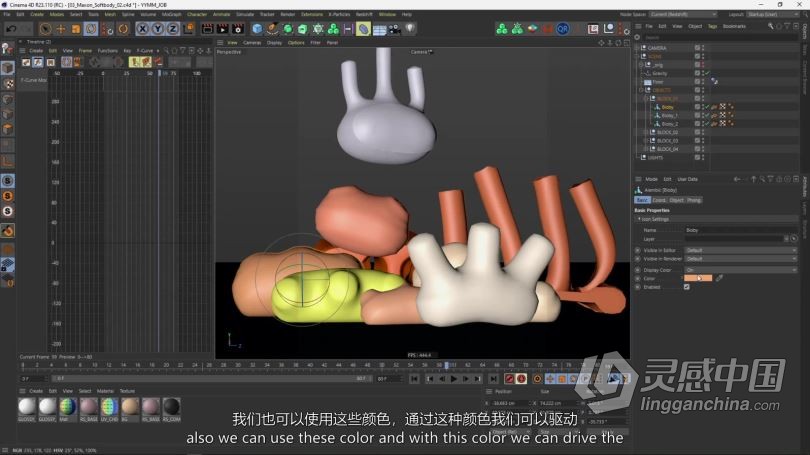Select the Rotate tool icon
This screenshot has height=455, width=810.
pyautogui.click(x=91, y=29)
